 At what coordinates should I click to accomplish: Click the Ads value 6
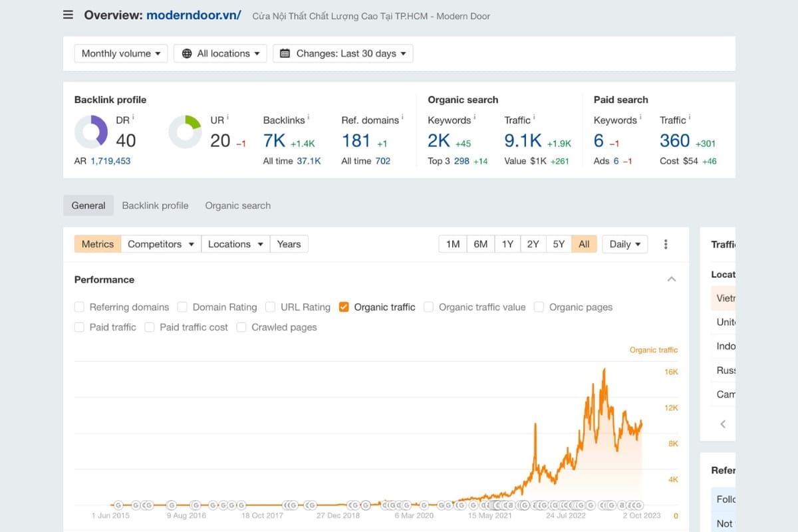[x=616, y=161]
